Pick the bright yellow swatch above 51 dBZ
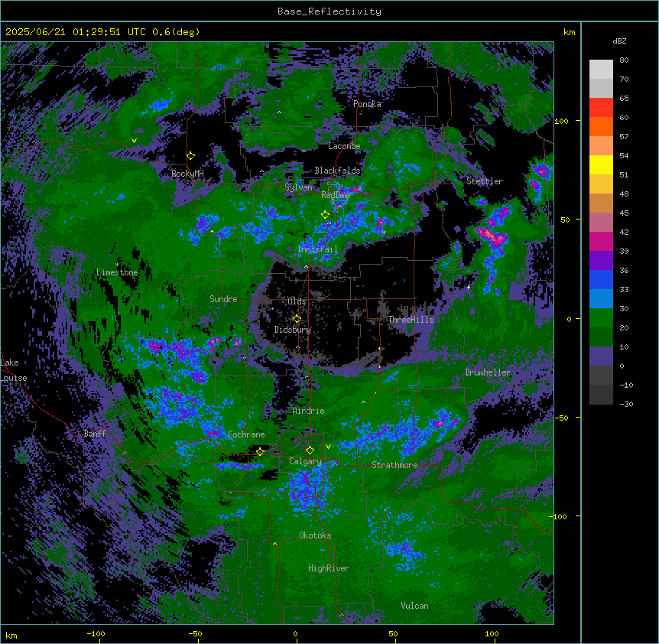659x644 pixels. [601, 164]
